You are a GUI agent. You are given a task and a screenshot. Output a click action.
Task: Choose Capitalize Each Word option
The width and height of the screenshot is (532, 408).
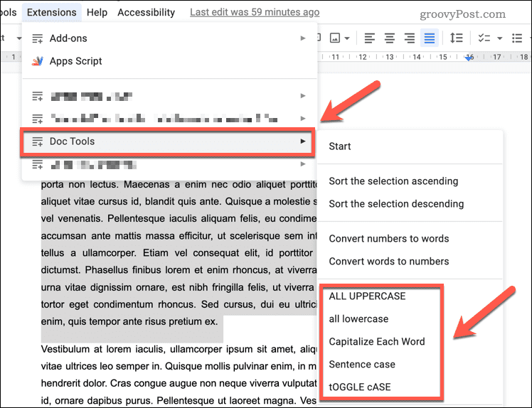click(410, 342)
